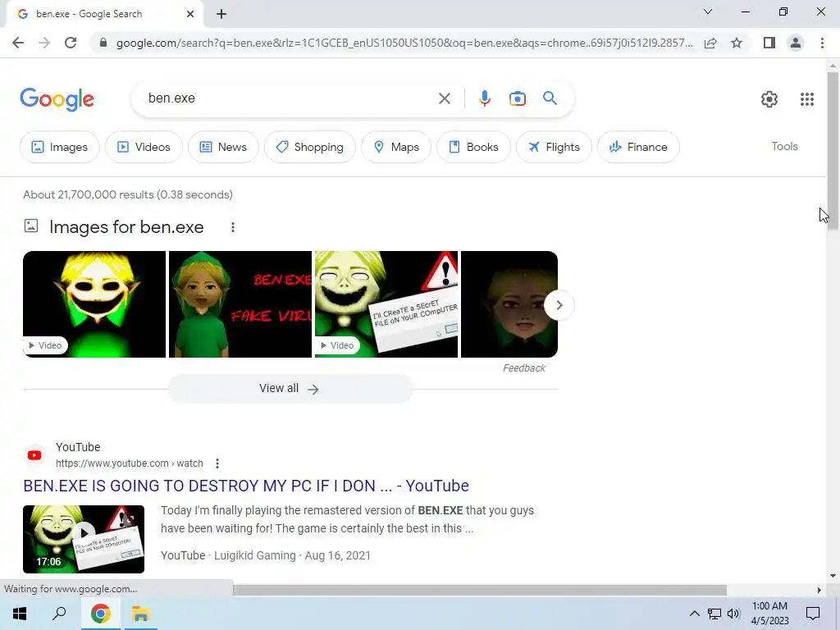View site information lock icon
This screenshot has width=840, height=630.
click(x=104, y=43)
